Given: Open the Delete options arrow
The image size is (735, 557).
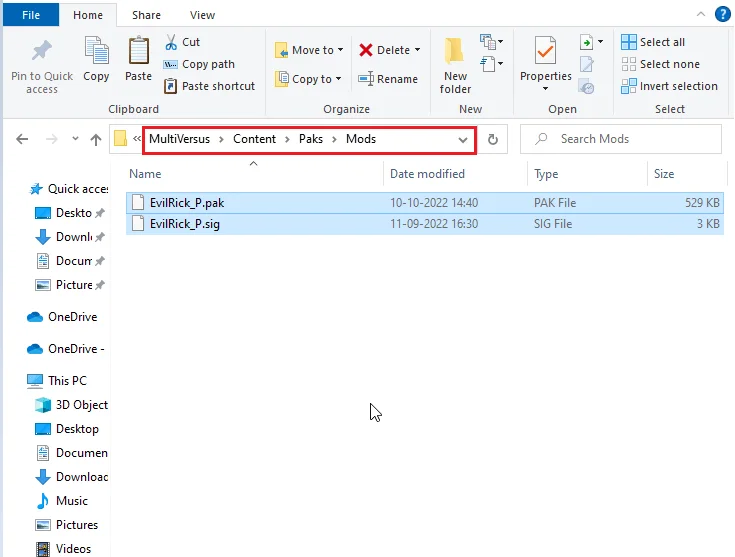Looking at the screenshot, I should (417, 50).
